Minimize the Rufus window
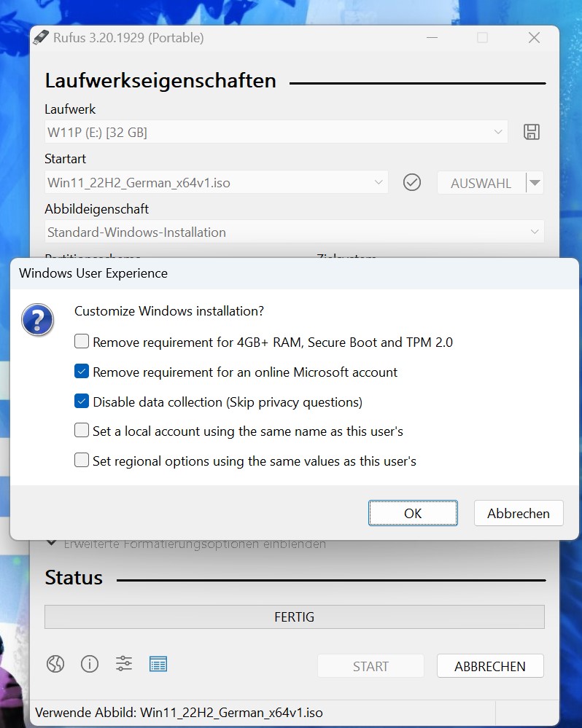The image size is (582, 728). tap(432, 38)
